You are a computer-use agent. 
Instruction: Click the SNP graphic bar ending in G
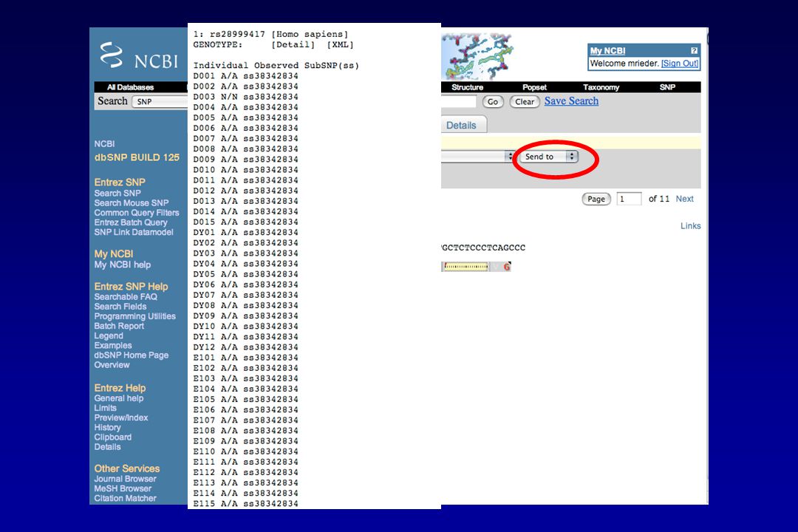pyautogui.click(x=477, y=266)
